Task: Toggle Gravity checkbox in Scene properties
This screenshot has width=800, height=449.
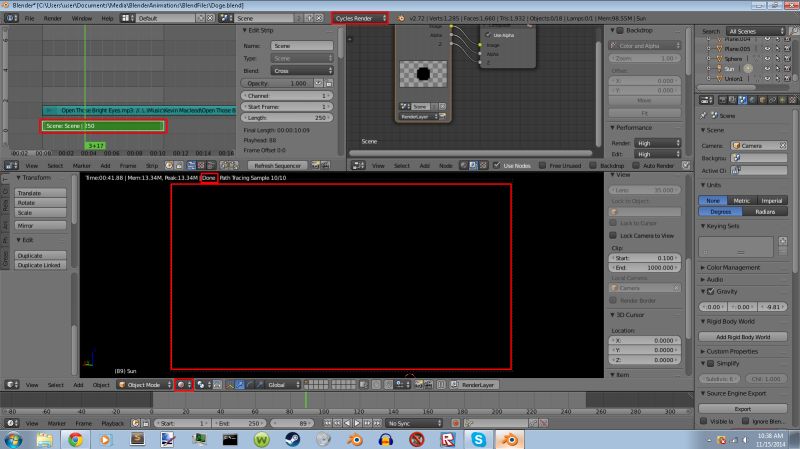Action: (711, 291)
